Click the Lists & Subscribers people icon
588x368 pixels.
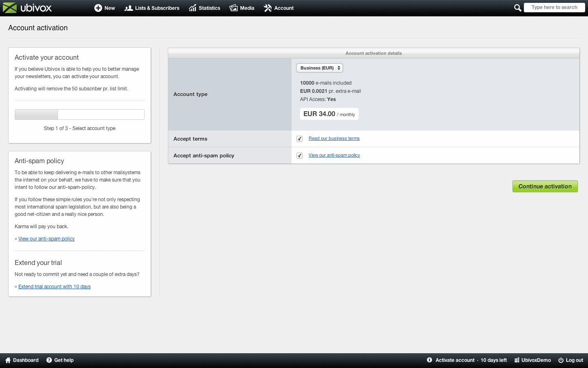129,8
